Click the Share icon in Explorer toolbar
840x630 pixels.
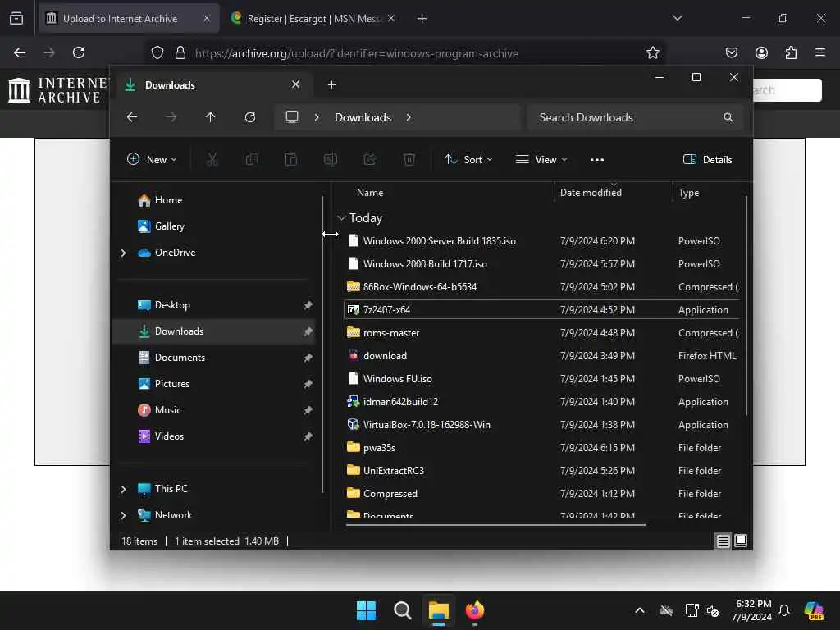pos(370,160)
